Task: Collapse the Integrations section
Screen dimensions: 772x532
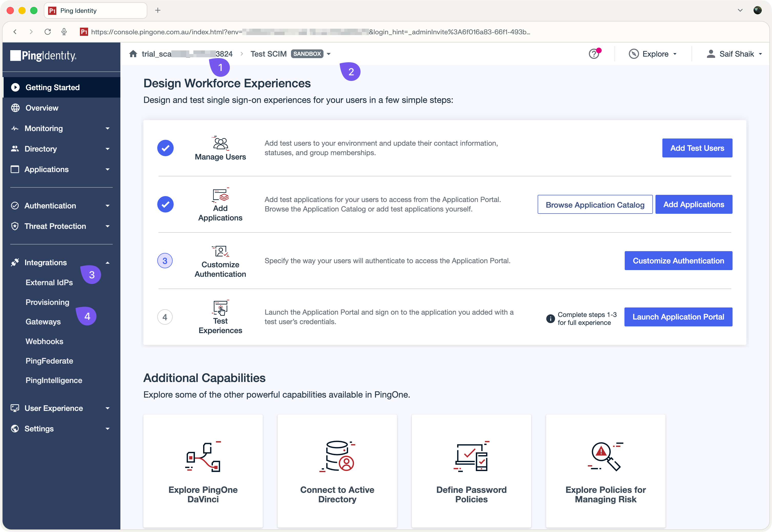Action: click(x=107, y=262)
